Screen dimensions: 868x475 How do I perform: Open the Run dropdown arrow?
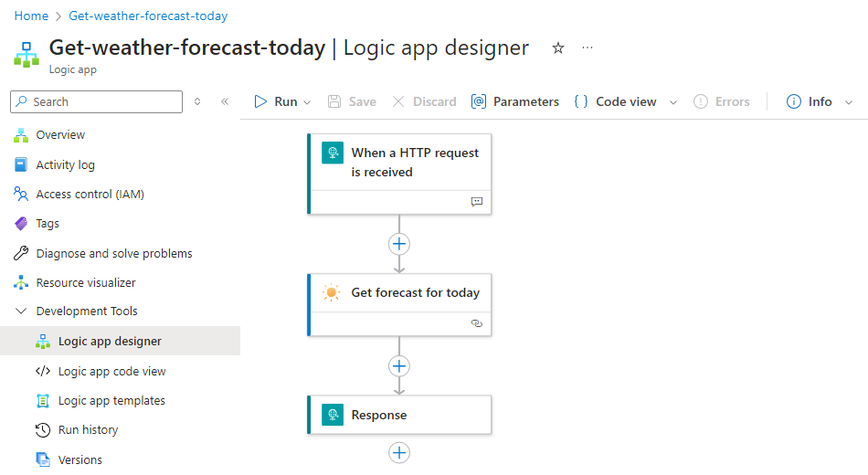(x=307, y=102)
